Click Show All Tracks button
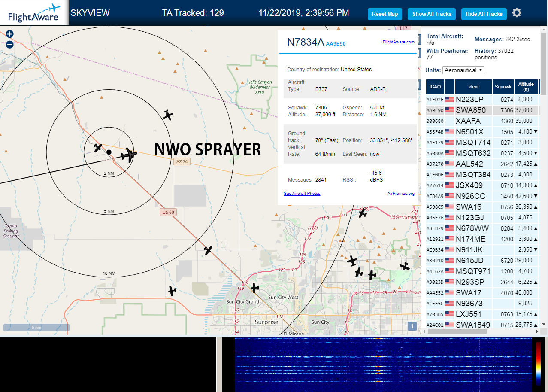This screenshot has width=548, height=392. [432, 14]
